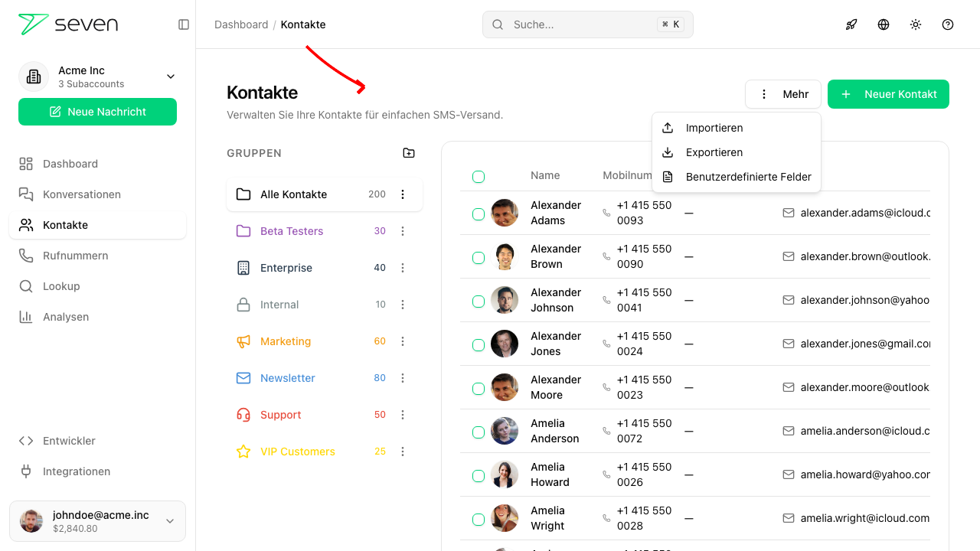Open the Mehr dropdown menu
The image size is (980, 551).
(782, 93)
